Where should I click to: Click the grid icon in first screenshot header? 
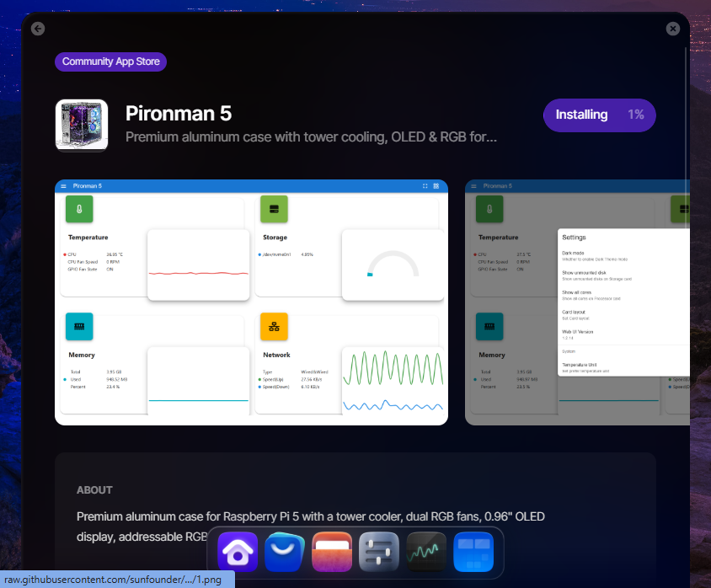coord(436,186)
